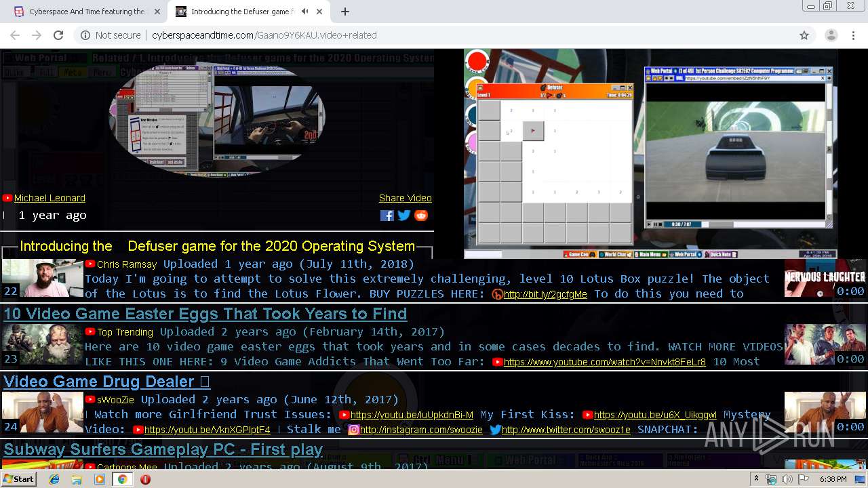This screenshot has width=868, height=488.
Task: Open the network tray icon
Action: (771, 479)
